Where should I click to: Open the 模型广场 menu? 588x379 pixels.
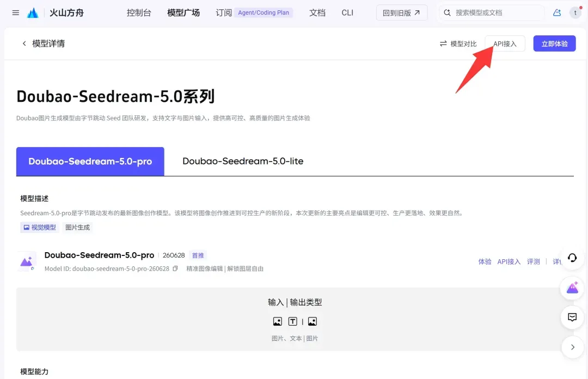coord(183,13)
